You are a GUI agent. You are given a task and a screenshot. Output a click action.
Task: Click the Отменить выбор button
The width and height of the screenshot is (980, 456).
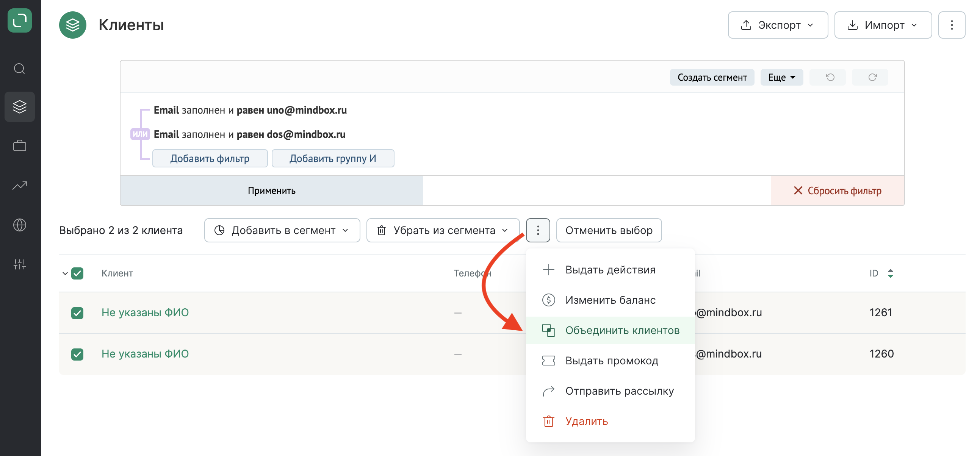pos(609,231)
